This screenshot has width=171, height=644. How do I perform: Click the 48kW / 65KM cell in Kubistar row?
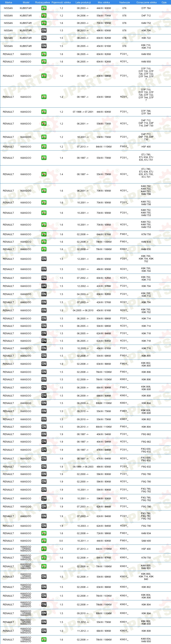104,30
